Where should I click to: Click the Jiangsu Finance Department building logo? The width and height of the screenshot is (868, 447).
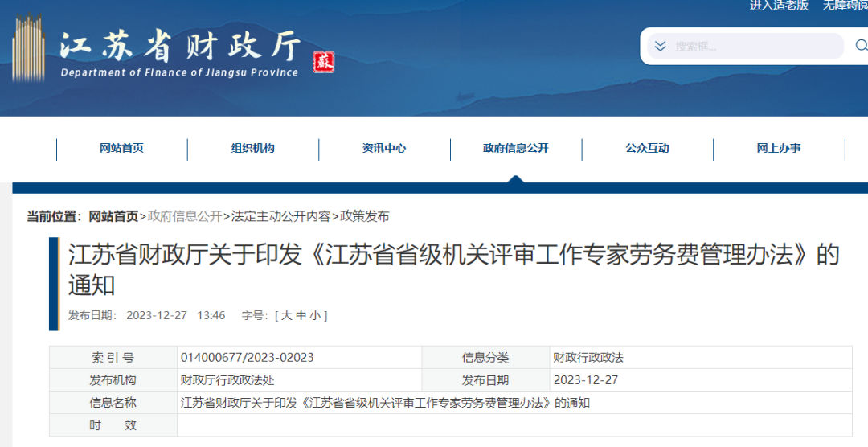coord(28,47)
